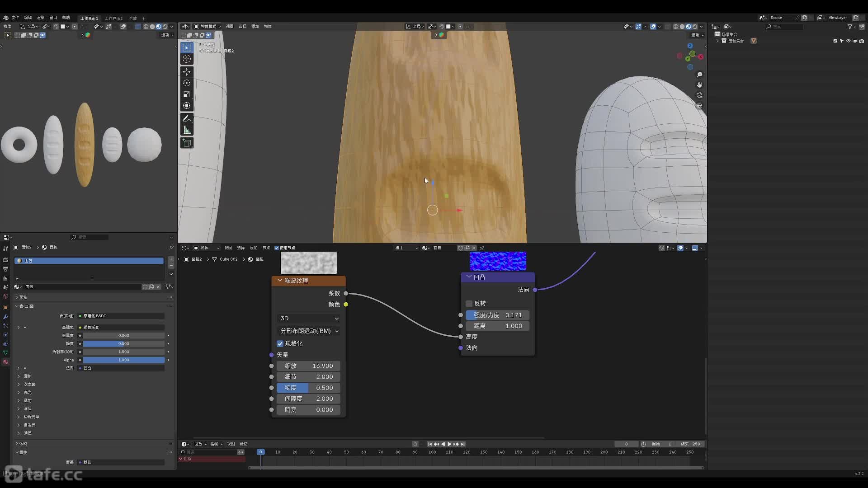Viewport: 868px width, 488px height.
Task: Collapse the 噪波纹理 node header
Action: [x=280, y=281]
